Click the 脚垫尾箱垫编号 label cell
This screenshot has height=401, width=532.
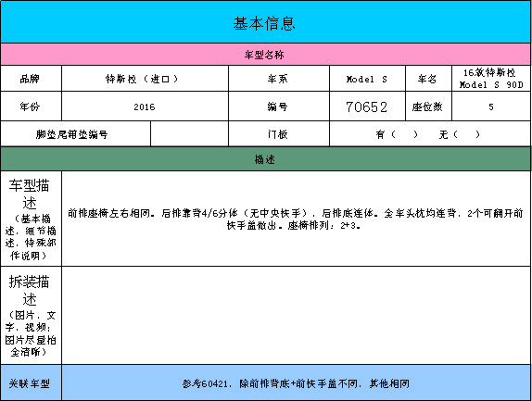tap(75, 134)
